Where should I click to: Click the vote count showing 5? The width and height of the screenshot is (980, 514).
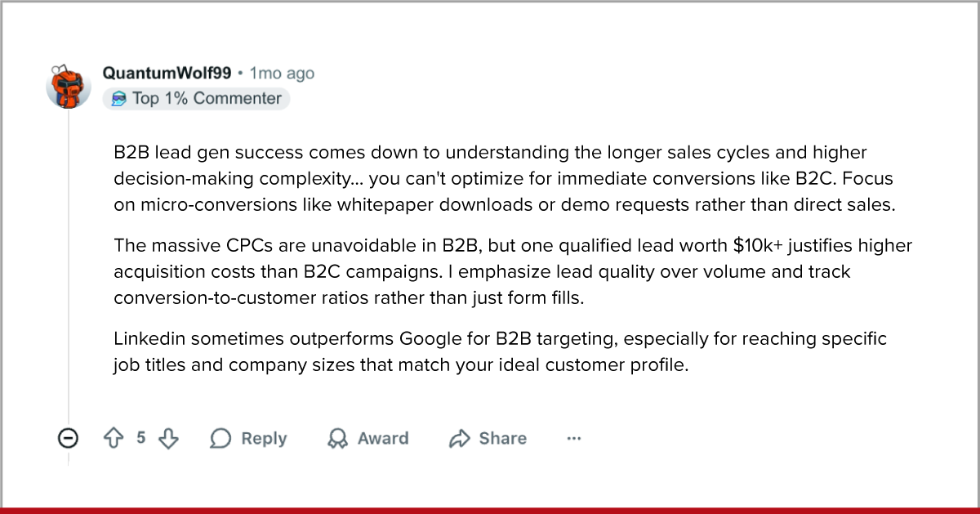pos(140,438)
